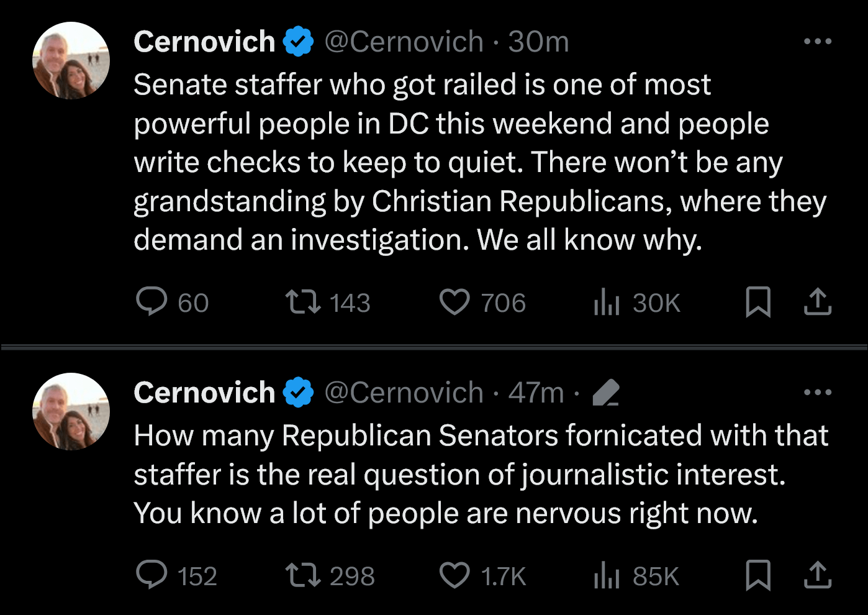
Task: Bookmark the first tweet about Senate staffer
Action: point(758,303)
